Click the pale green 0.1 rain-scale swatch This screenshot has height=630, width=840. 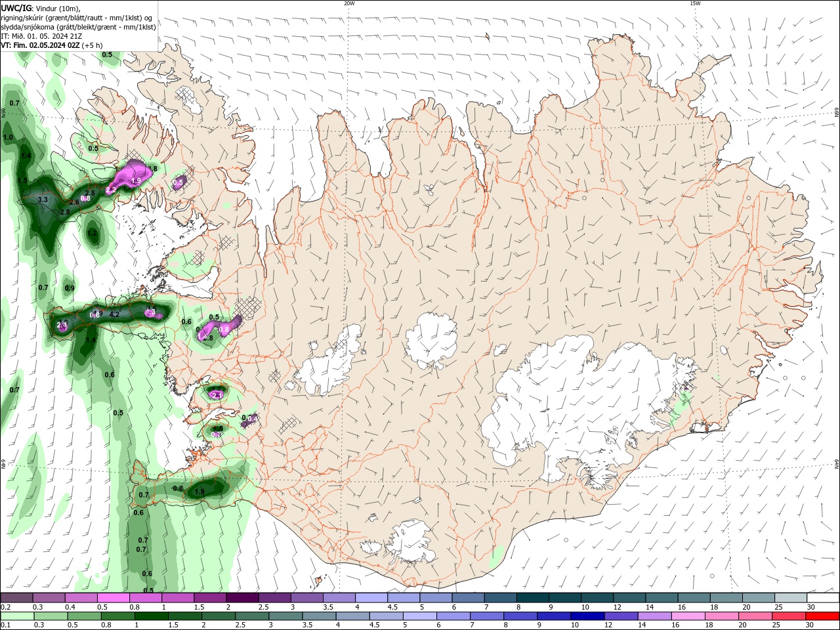18,616
